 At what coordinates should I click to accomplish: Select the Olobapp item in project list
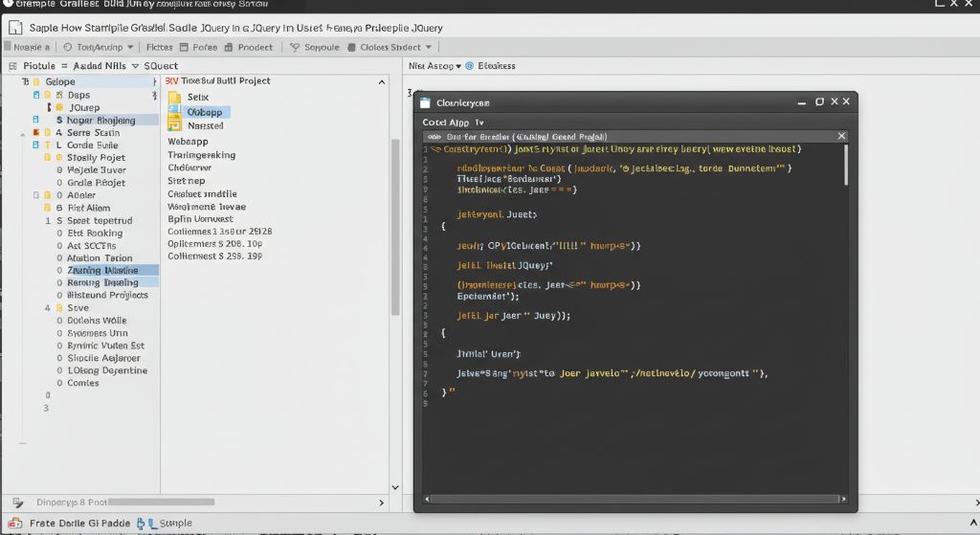point(204,112)
